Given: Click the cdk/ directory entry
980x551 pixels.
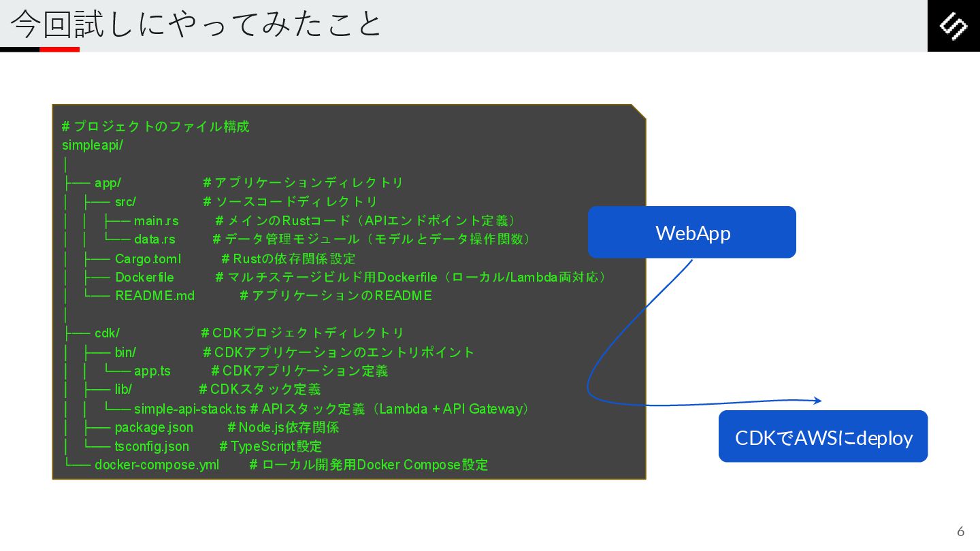Looking at the screenshot, I should click(107, 333).
